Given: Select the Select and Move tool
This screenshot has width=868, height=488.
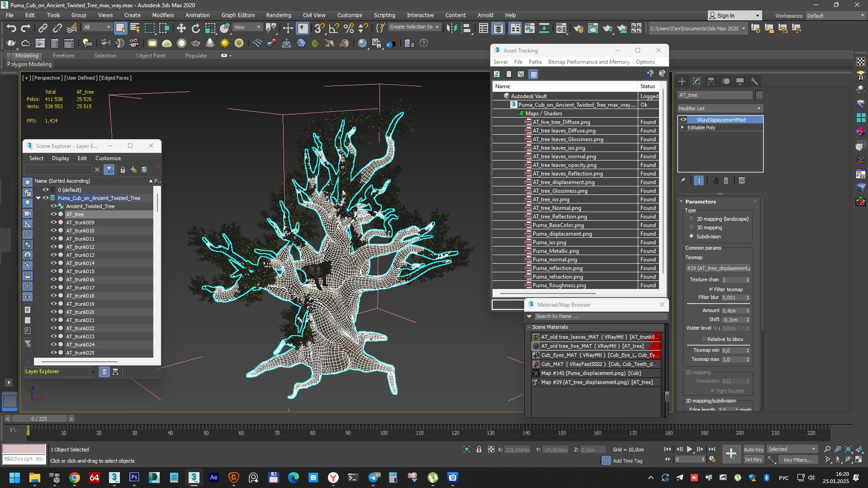Looking at the screenshot, I should [181, 28].
